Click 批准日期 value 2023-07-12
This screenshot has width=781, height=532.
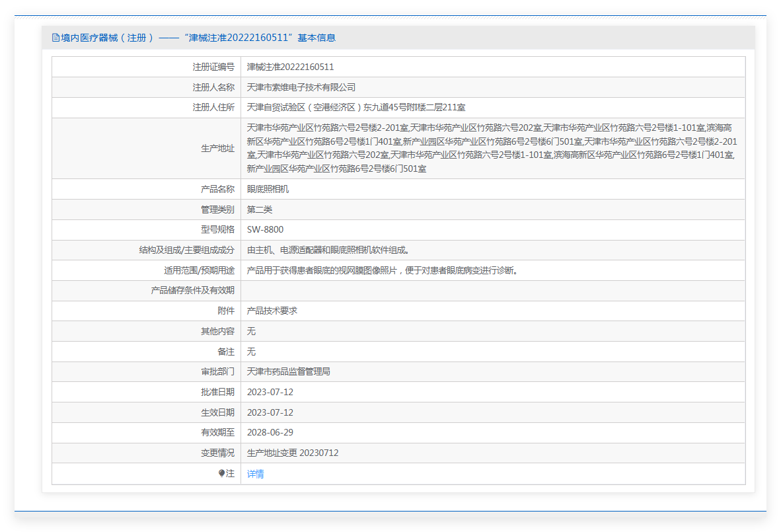click(x=270, y=392)
